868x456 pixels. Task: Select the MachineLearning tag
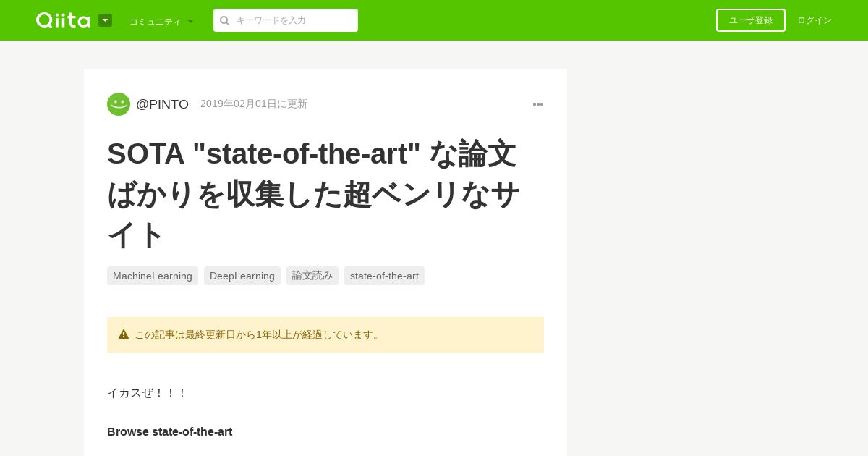153,276
